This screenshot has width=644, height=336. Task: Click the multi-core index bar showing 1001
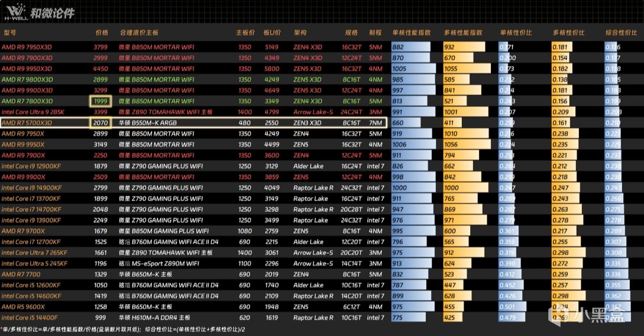466,112
